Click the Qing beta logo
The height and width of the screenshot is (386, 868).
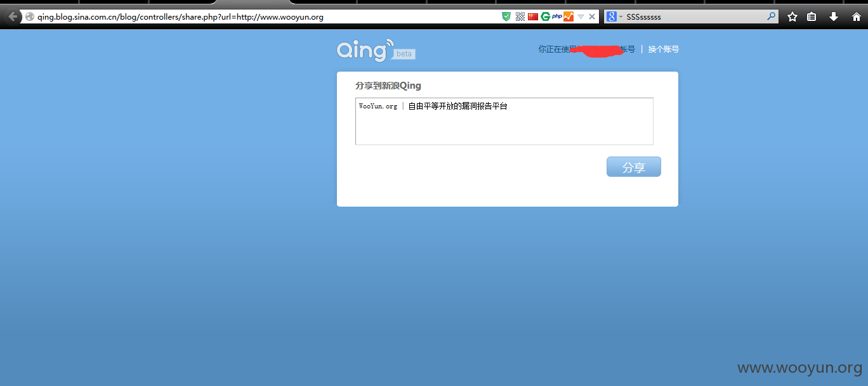click(376, 50)
